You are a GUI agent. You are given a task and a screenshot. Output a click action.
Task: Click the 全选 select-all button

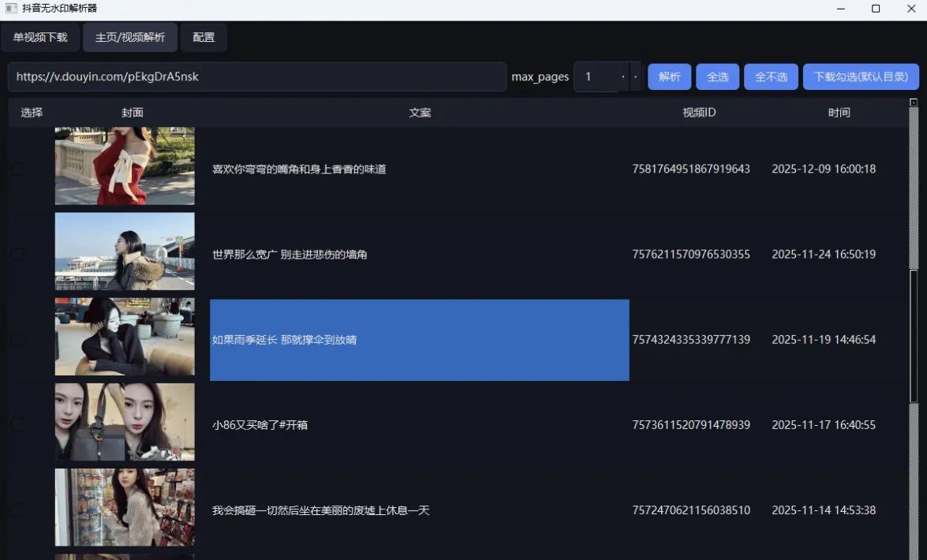tap(717, 77)
